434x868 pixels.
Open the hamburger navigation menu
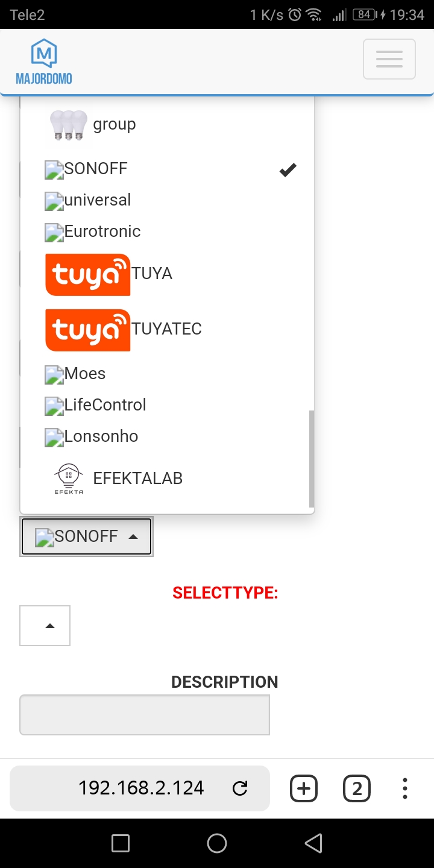(389, 59)
